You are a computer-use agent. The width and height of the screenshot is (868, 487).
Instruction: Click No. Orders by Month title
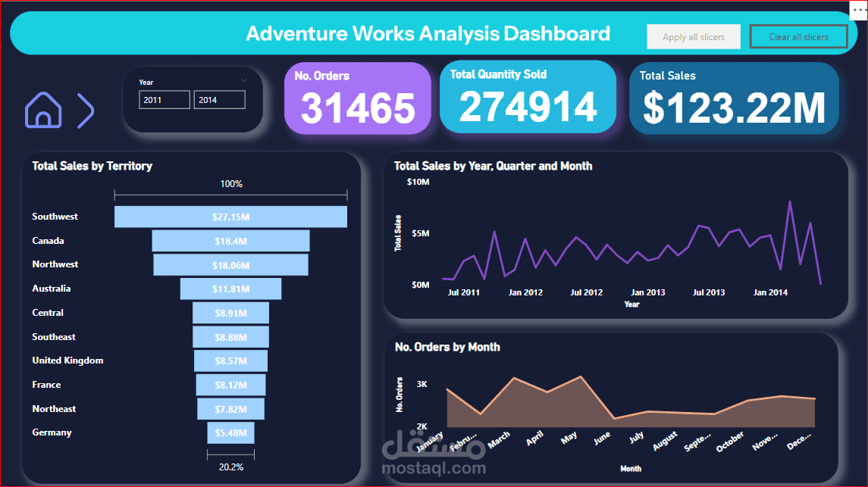tap(447, 347)
